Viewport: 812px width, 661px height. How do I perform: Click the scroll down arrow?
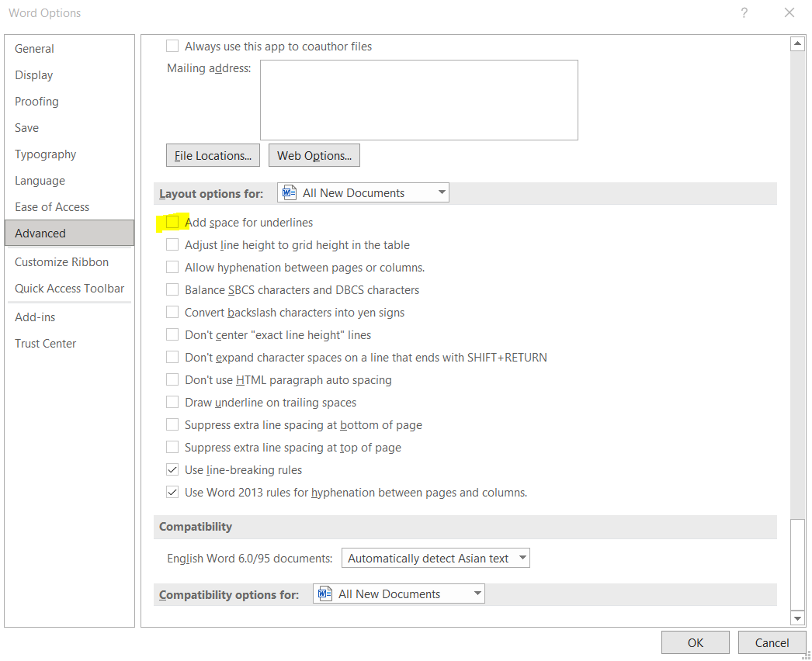point(797,618)
